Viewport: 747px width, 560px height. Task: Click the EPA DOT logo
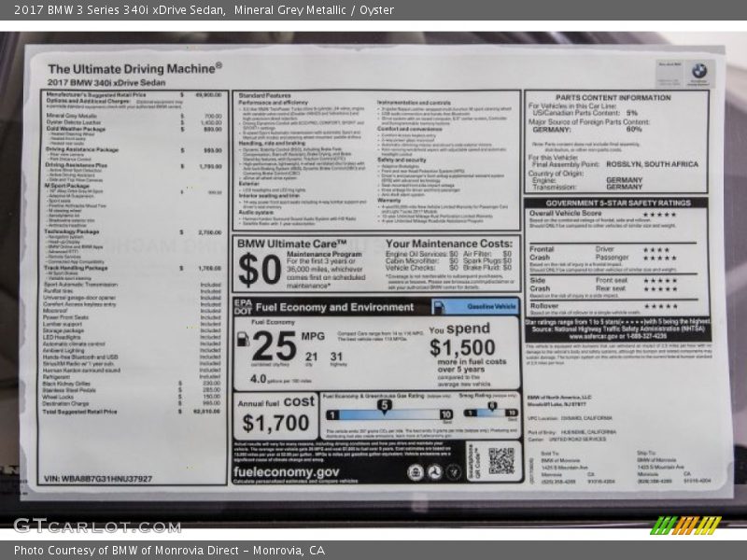(x=243, y=307)
